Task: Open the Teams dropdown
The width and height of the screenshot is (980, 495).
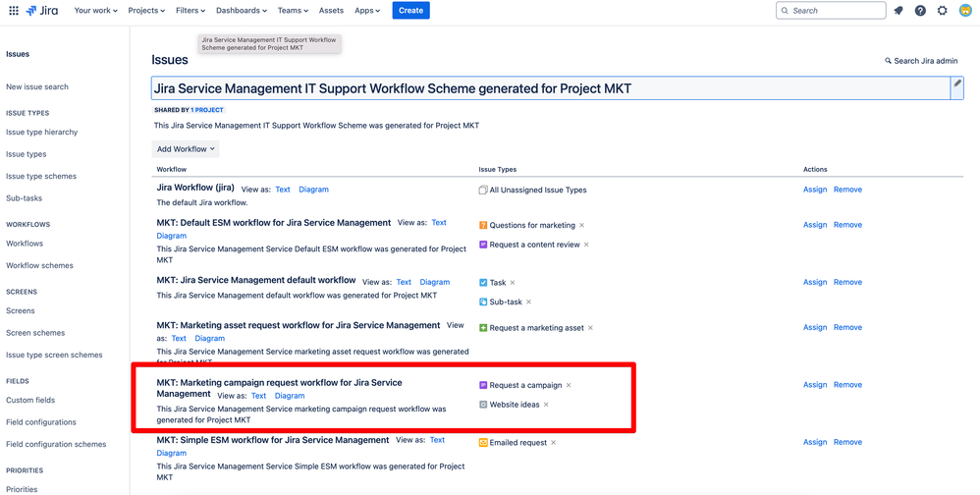Action: pyautogui.click(x=294, y=11)
